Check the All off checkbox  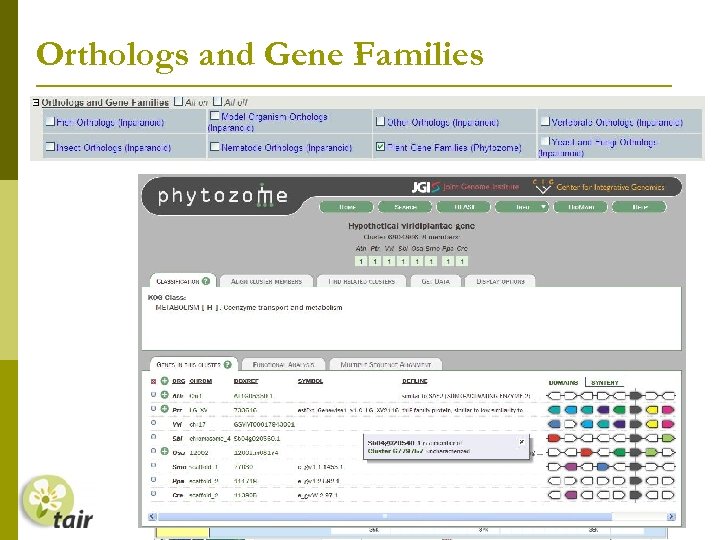tap(218, 101)
